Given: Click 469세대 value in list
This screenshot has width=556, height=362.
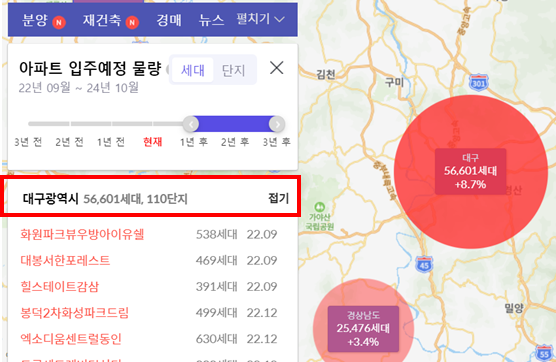Looking at the screenshot, I should (x=216, y=261).
